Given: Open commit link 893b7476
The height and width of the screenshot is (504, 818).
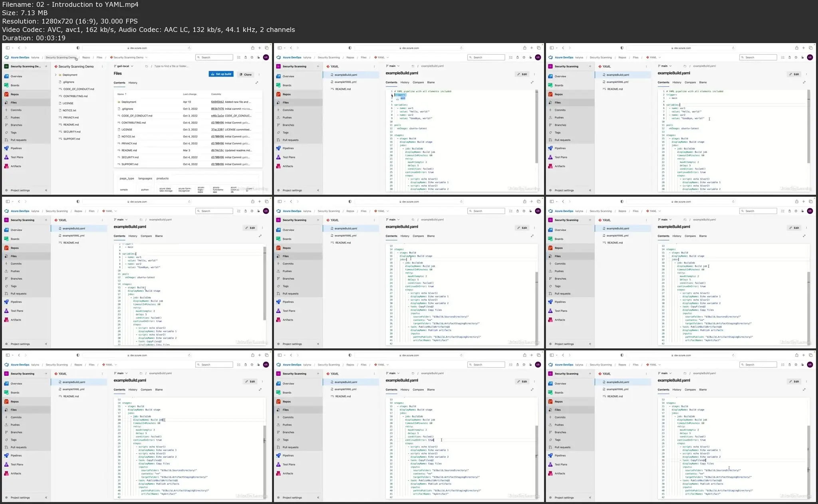Looking at the screenshot, I should point(217,109).
